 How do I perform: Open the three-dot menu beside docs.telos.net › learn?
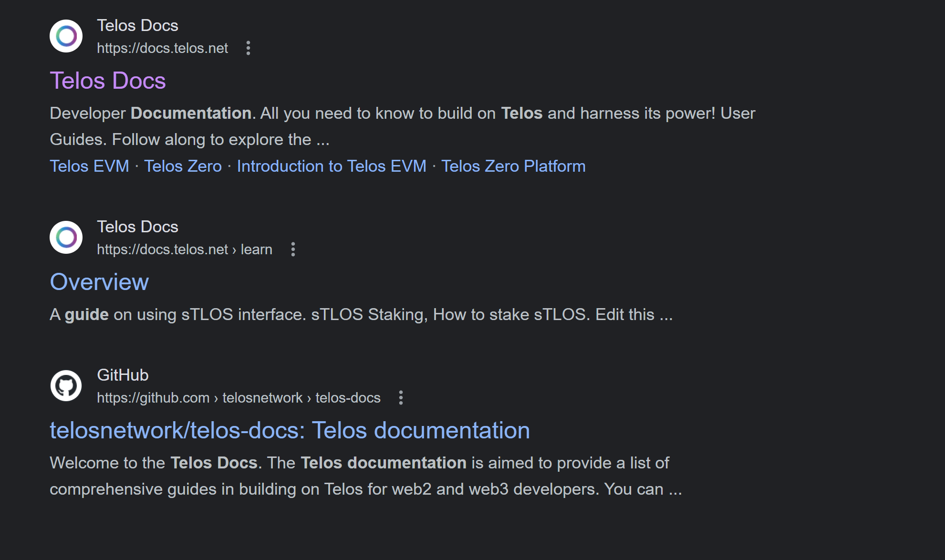293,249
